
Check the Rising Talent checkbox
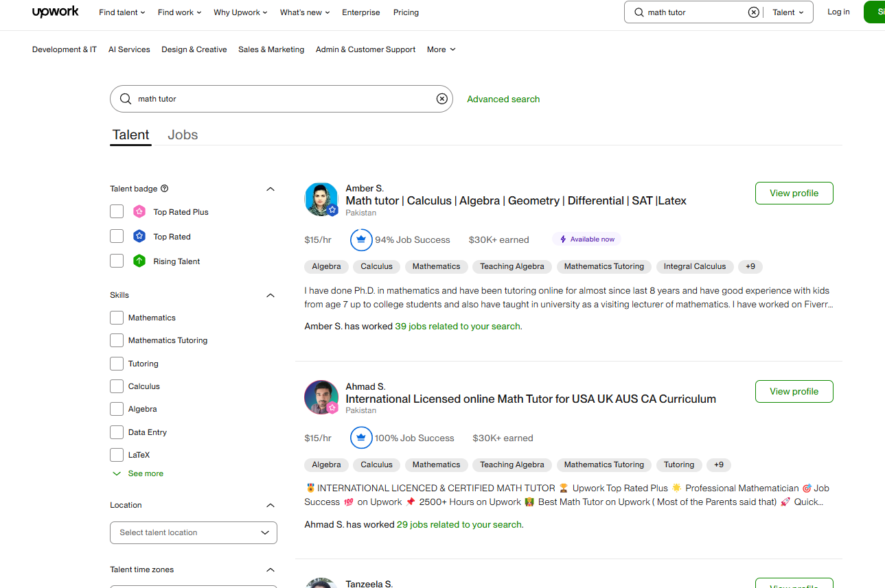tap(117, 261)
